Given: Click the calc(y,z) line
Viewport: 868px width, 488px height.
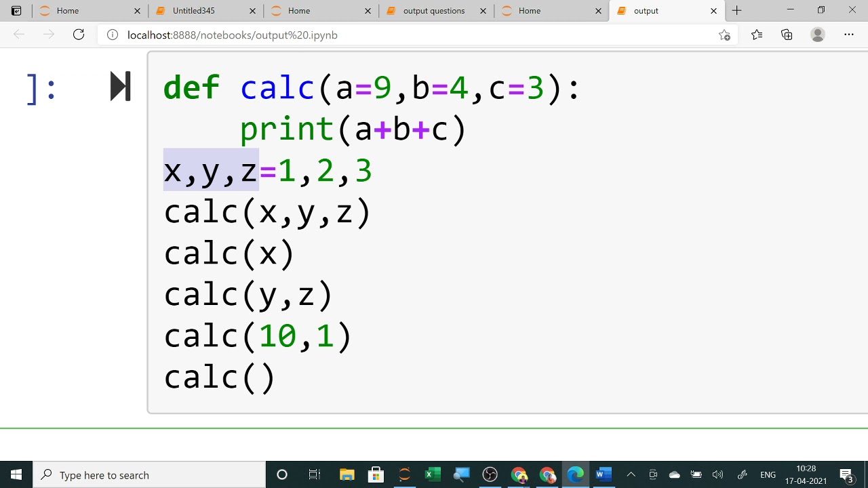Looking at the screenshot, I should pos(248,295).
